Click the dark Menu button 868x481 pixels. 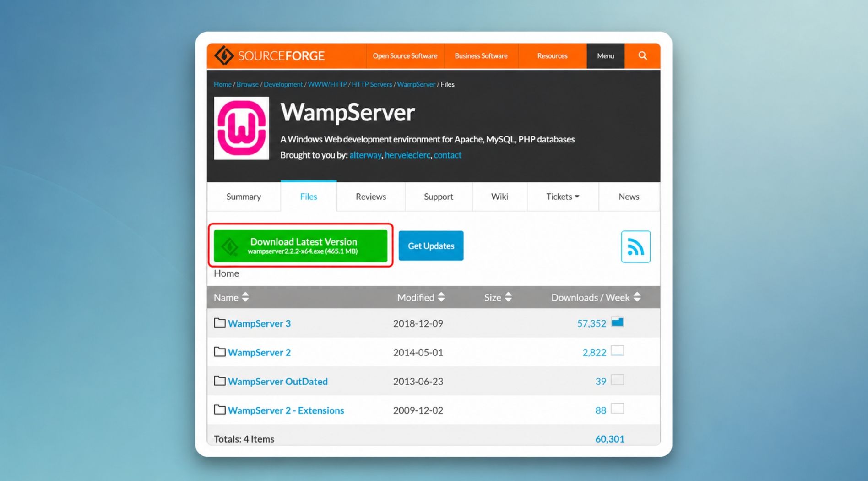[605, 56]
